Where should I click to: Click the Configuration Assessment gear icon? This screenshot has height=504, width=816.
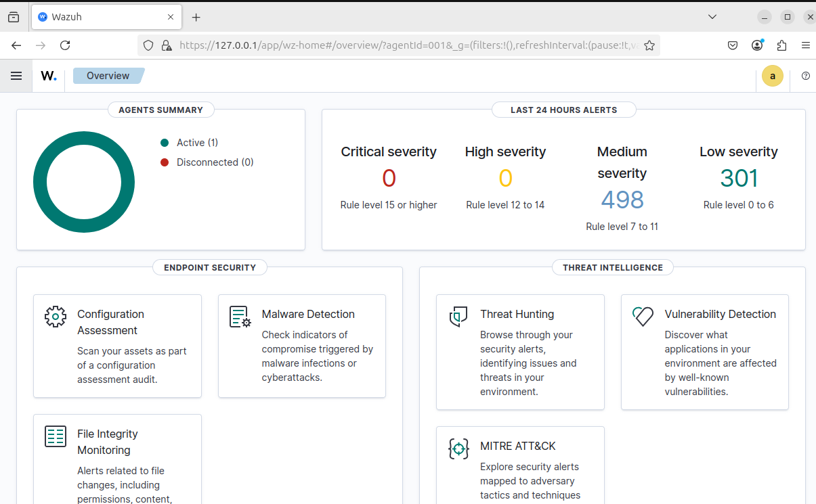tap(56, 317)
